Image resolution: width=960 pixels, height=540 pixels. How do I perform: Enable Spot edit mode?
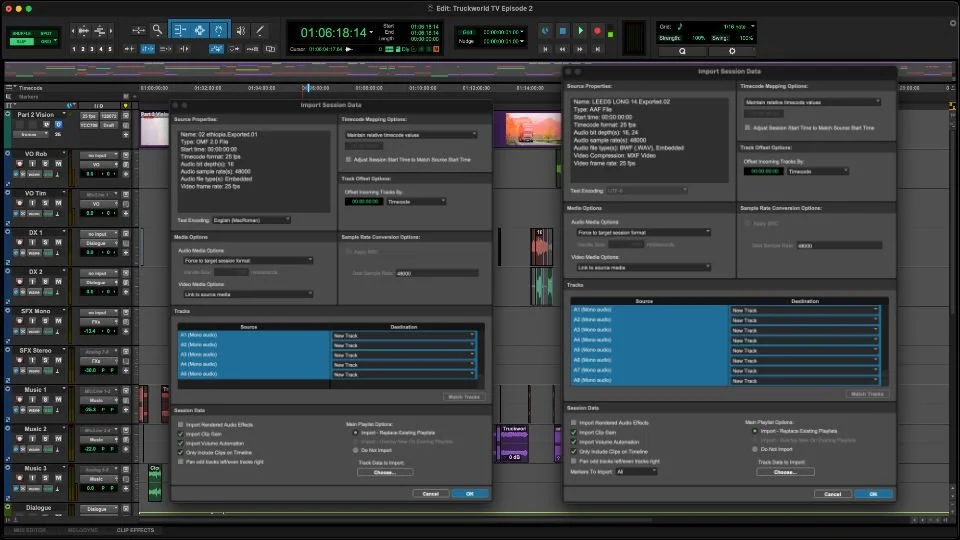tap(47, 33)
